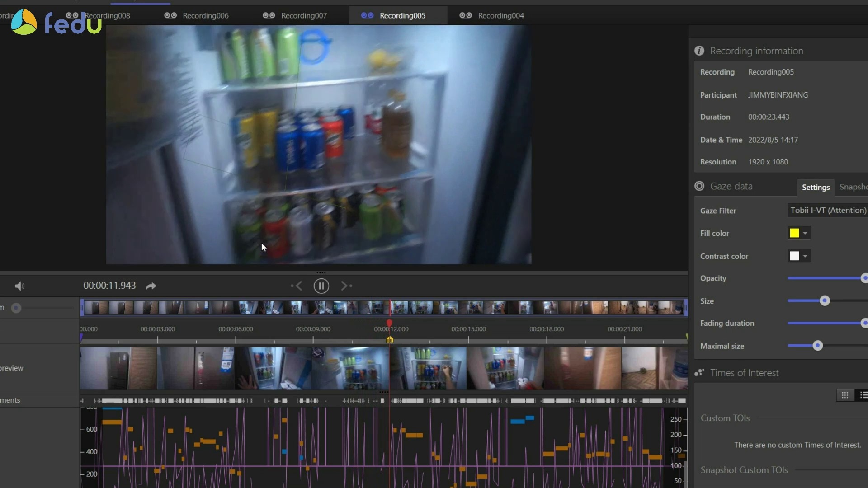Select the Settings tab in Gaze data
This screenshot has width=868, height=488.
click(816, 187)
